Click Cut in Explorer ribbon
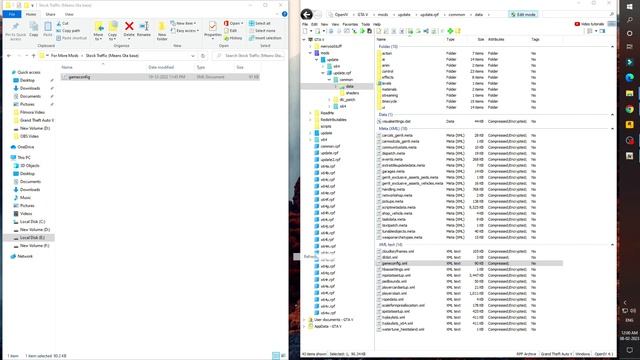640x360 pixels. pyautogui.click(x=63, y=24)
